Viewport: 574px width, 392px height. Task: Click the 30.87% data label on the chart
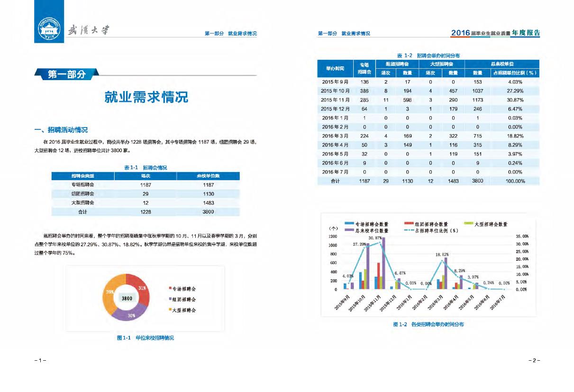[375, 237]
